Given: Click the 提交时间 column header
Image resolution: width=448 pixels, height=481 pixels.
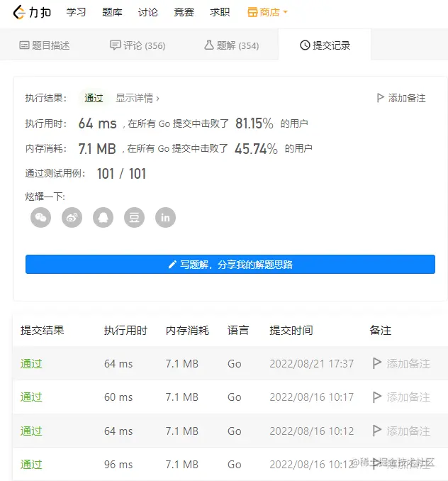Looking at the screenshot, I should pos(291,331).
